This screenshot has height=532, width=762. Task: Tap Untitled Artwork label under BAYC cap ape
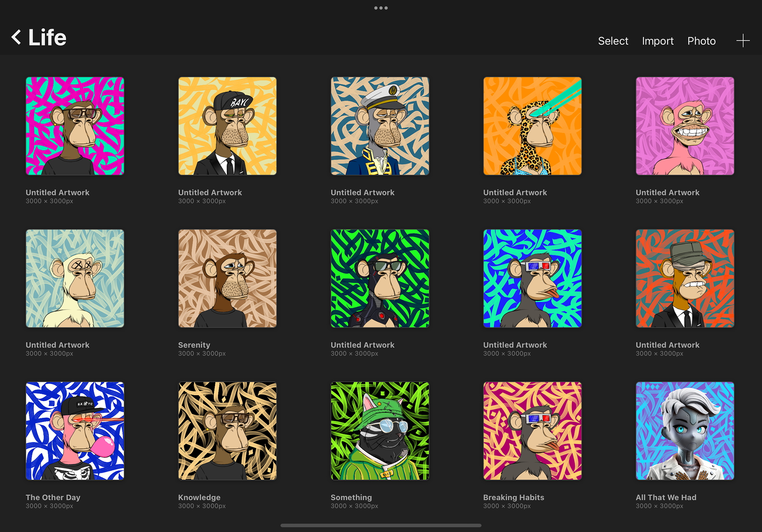click(210, 192)
